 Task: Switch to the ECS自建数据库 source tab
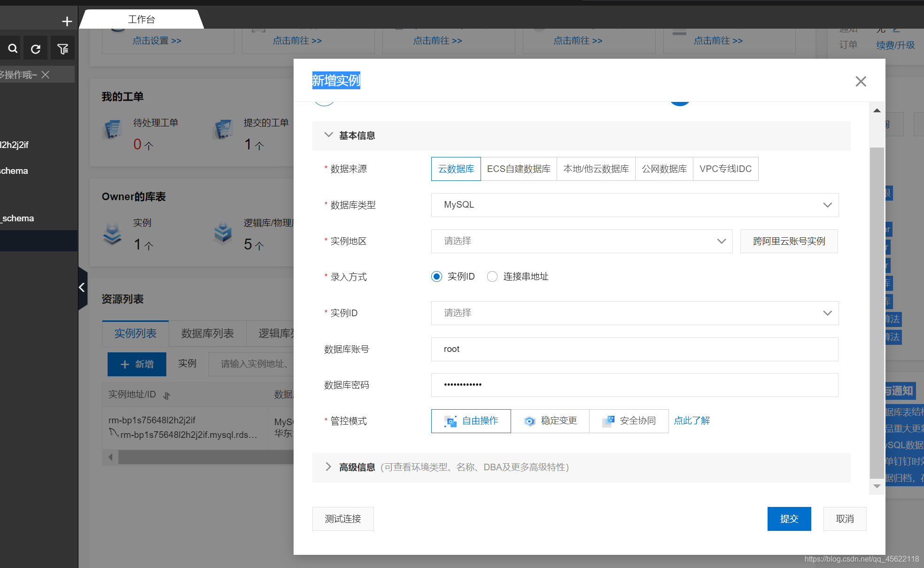pos(518,169)
